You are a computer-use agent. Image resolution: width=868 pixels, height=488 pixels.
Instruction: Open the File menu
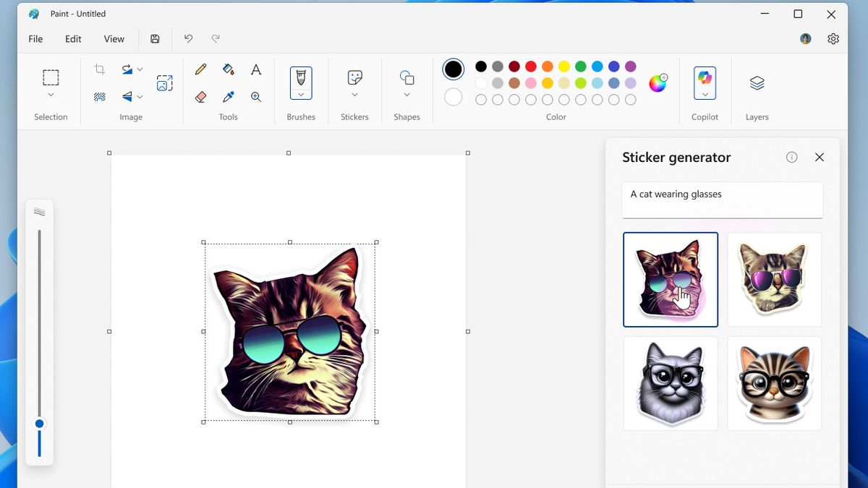(35, 39)
